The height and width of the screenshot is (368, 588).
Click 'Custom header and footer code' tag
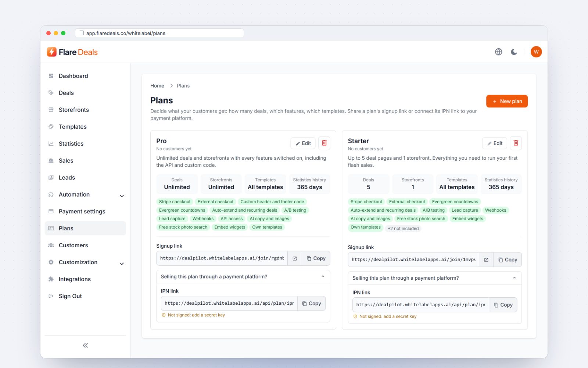click(x=272, y=202)
